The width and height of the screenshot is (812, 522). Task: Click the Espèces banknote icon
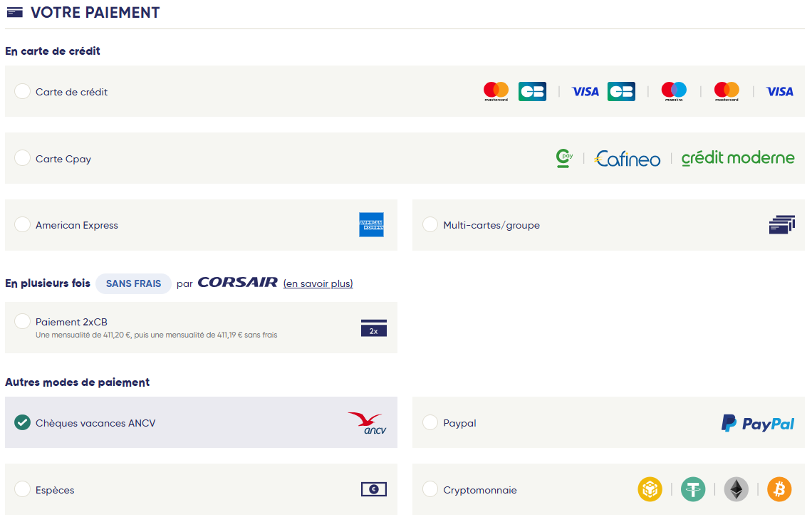tap(374, 489)
